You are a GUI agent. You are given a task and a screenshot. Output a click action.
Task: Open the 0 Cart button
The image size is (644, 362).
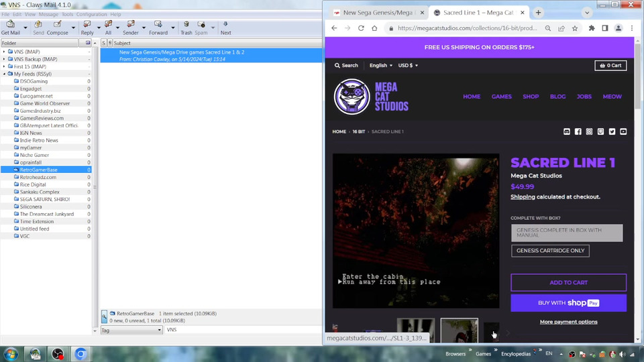coord(610,65)
